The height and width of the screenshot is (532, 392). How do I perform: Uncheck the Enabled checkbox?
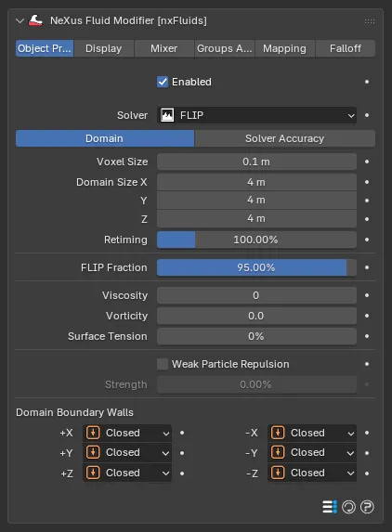tap(163, 82)
